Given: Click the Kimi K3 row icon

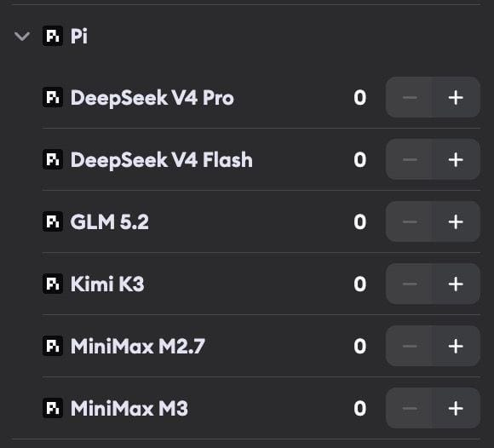Looking at the screenshot, I should pyautogui.click(x=53, y=284).
